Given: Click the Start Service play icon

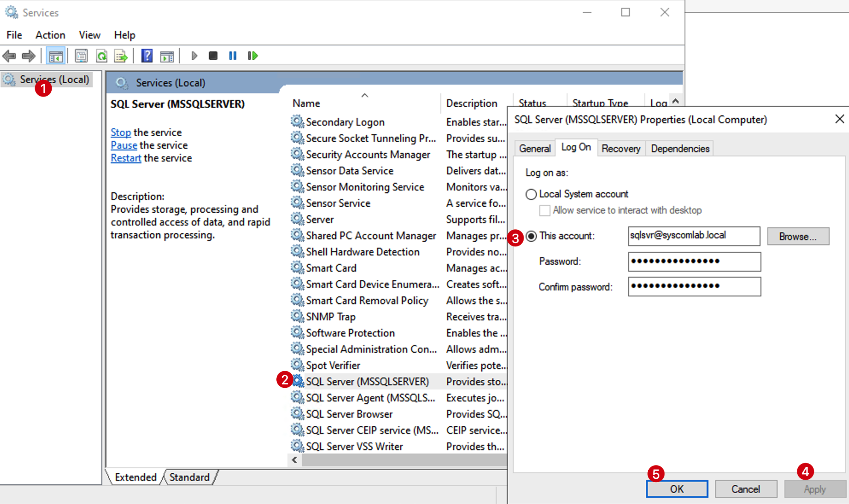Looking at the screenshot, I should [194, 56].
